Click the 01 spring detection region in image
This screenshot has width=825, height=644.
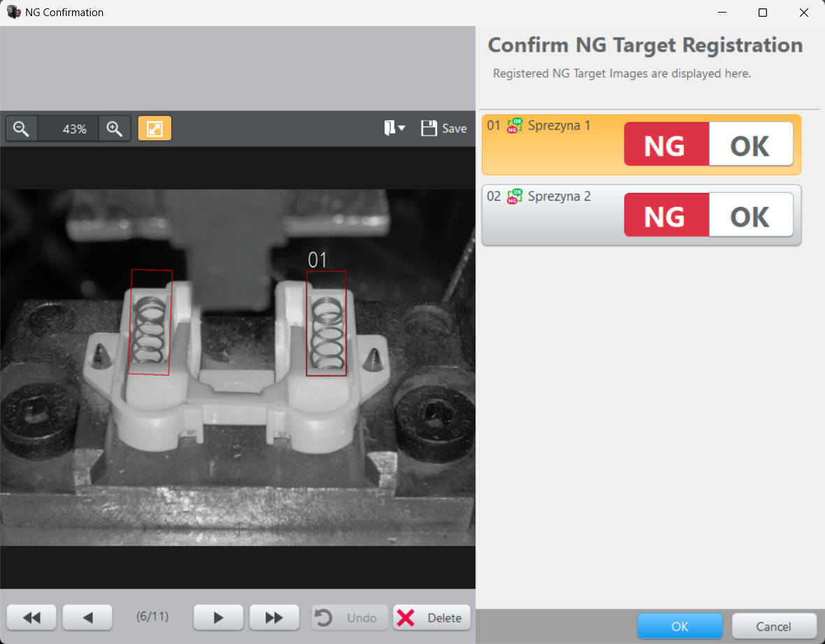[x=326, y=323]
